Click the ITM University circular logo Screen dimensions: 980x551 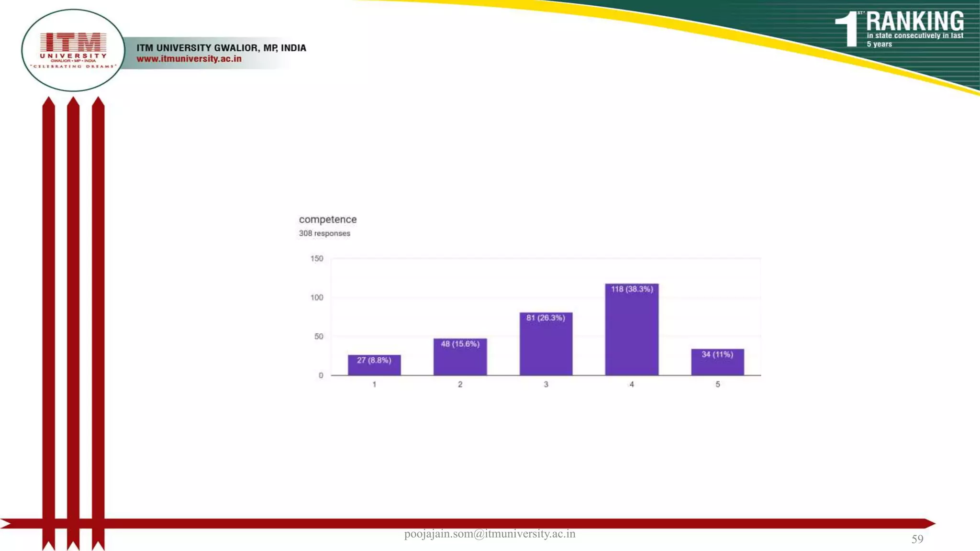(73, 50)
